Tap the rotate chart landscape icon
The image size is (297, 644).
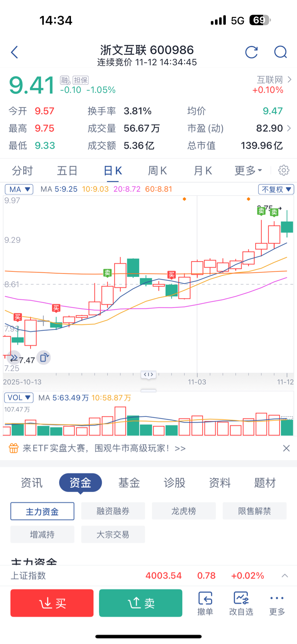(44, 358)
